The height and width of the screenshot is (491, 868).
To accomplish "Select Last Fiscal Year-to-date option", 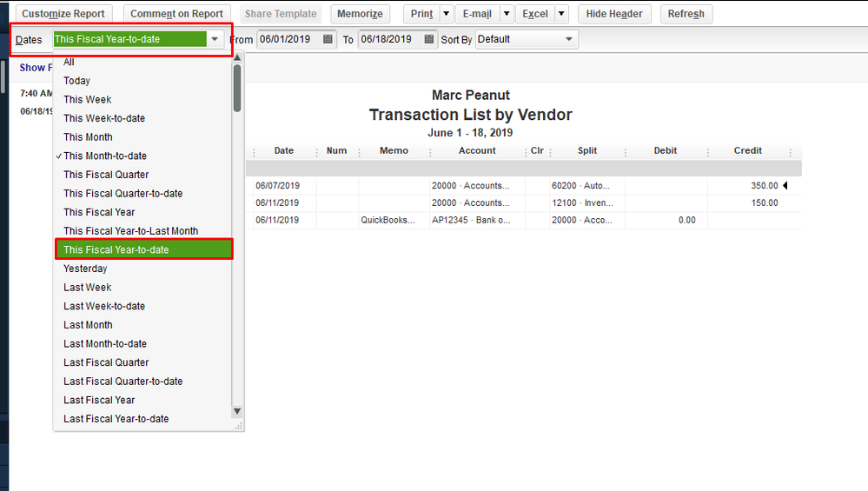I will point(142,419).
